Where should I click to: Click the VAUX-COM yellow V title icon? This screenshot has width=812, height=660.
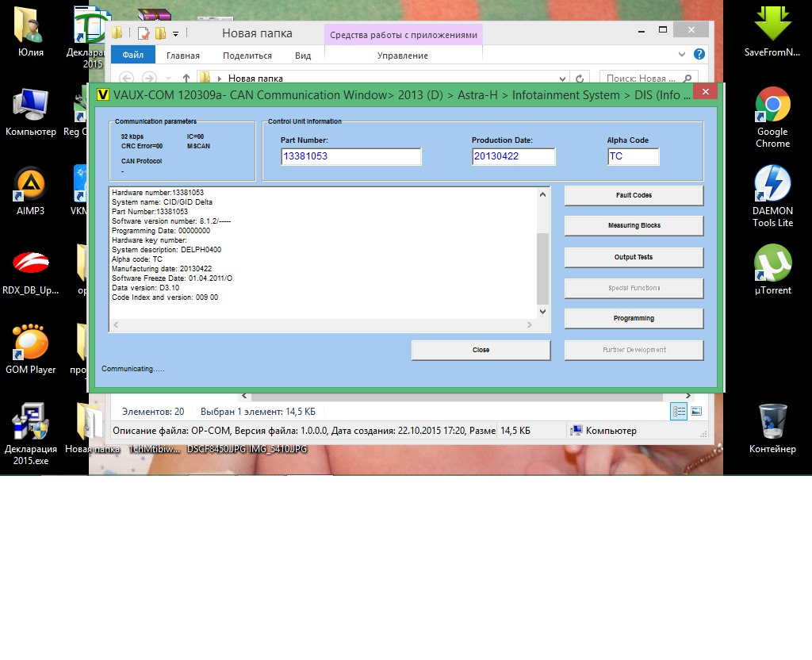(103, 95)
